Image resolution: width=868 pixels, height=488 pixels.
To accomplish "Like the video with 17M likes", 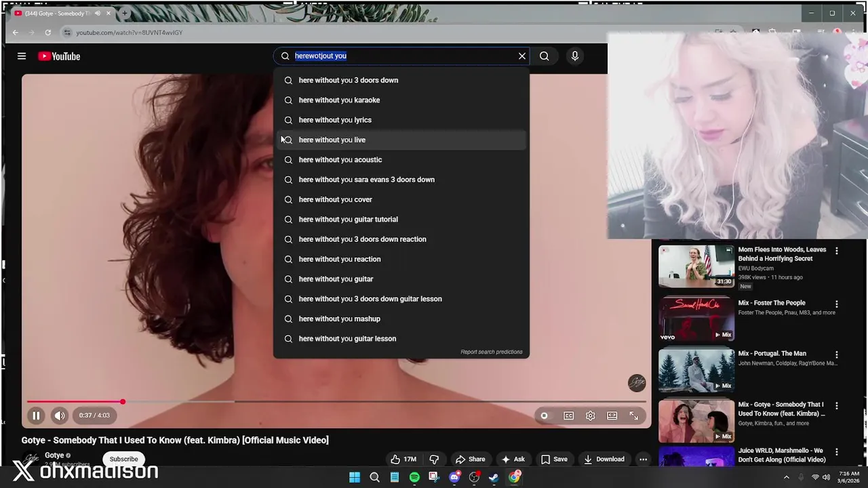I will [x=403, y=459].
